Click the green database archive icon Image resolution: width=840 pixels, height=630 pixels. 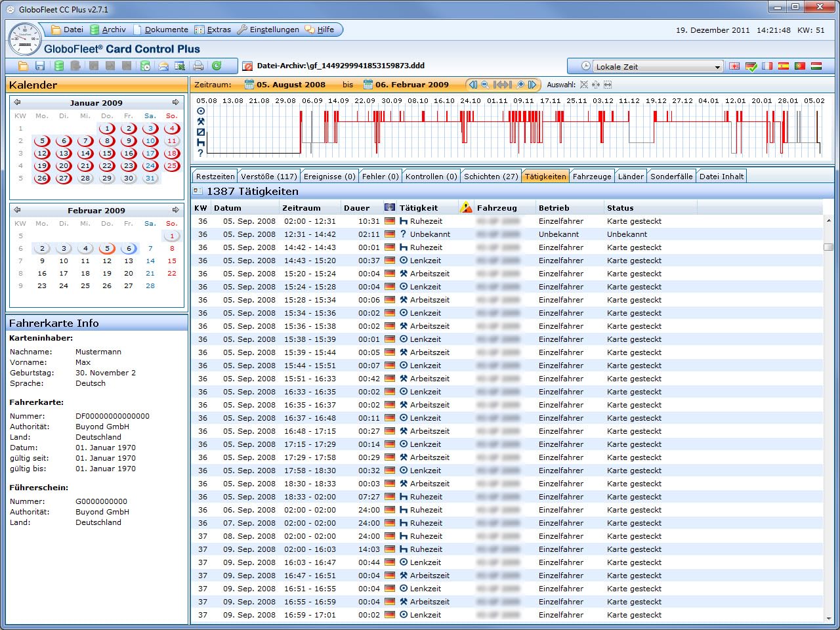(59, 66)
